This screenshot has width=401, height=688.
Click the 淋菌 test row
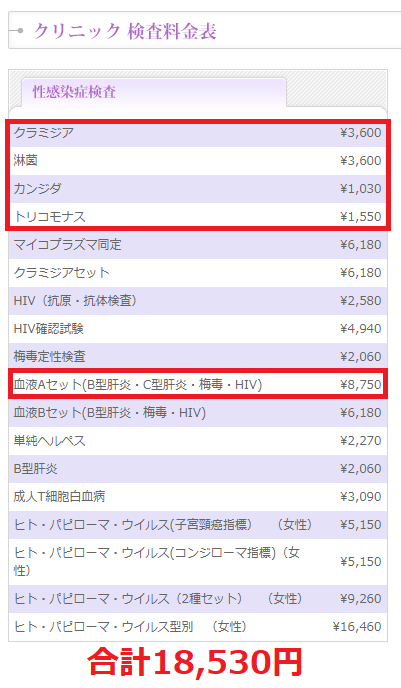pyautogui.click(x=198, y=161)
